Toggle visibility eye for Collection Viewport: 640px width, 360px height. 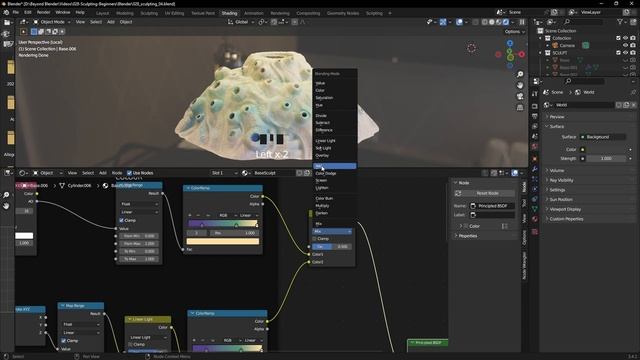(x=625, y=38)
